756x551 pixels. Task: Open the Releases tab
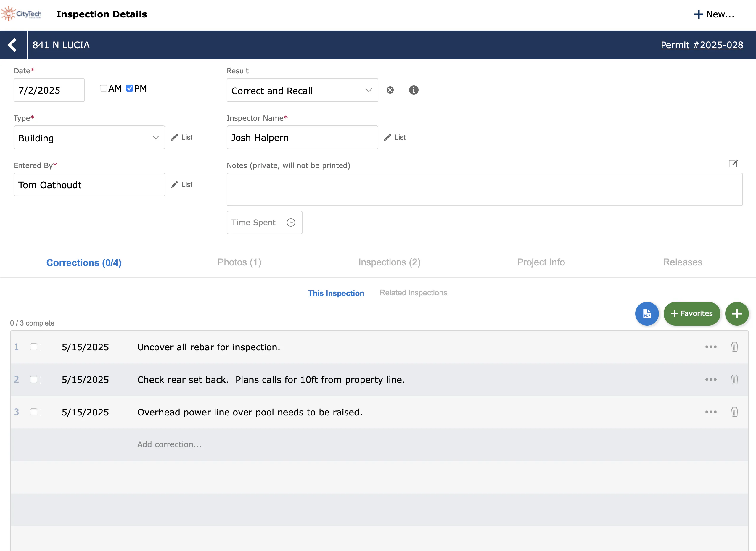coord(683,262)
